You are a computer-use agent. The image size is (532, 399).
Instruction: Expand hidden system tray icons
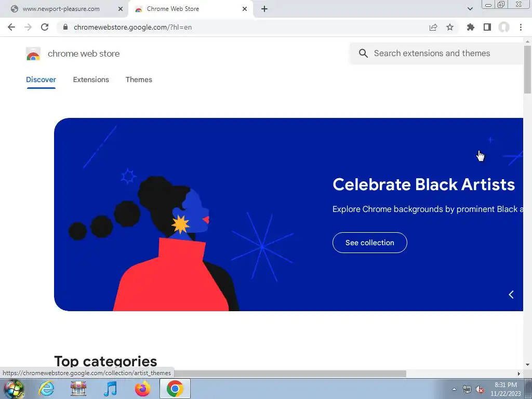454,389
